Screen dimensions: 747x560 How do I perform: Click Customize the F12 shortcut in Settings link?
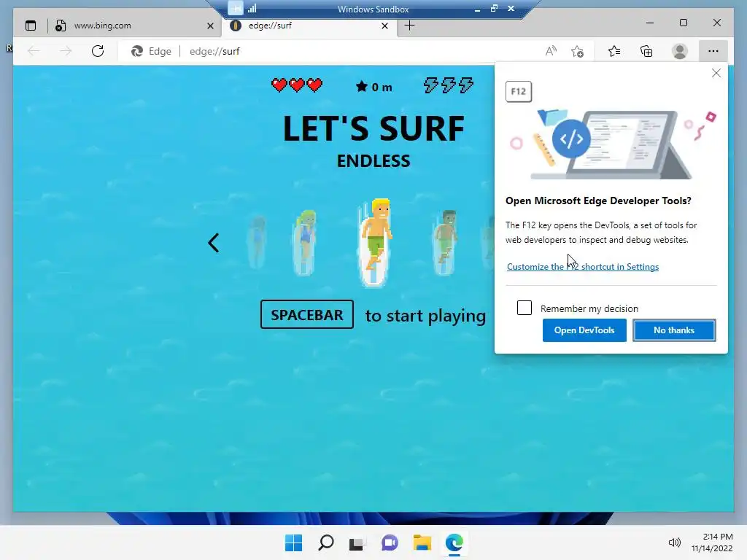(x=583, y=267)
